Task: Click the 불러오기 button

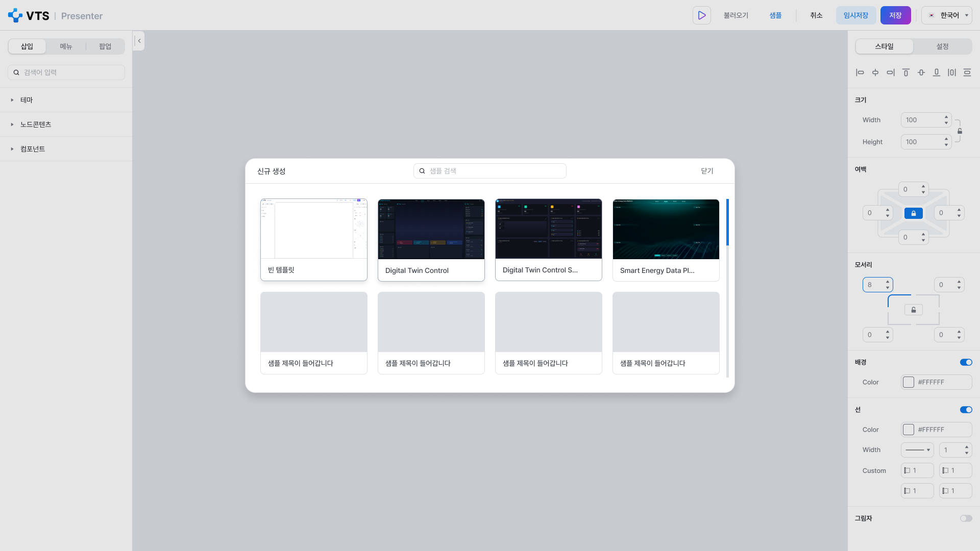Action: point(736,15)
